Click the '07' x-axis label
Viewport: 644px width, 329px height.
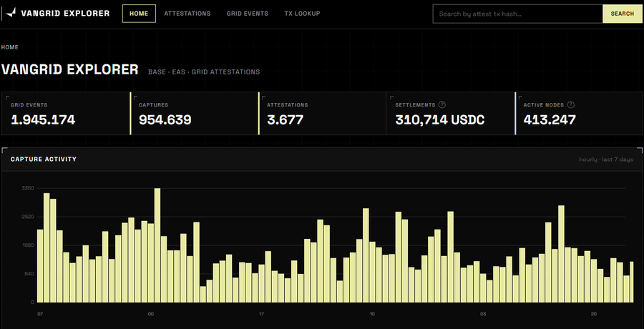point(40,314)
